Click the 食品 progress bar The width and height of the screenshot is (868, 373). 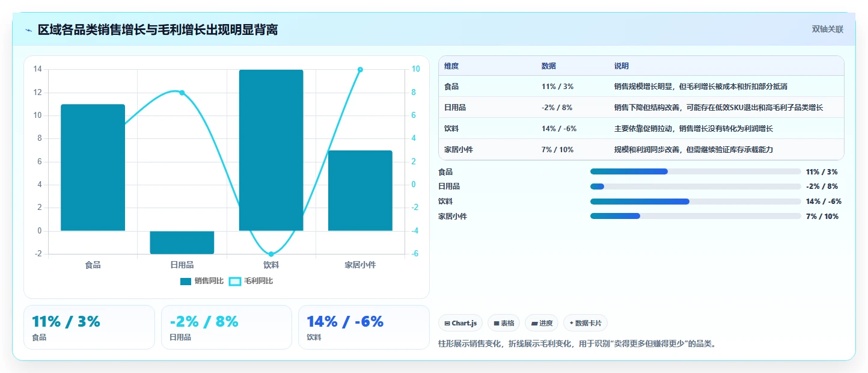[695, 171]
